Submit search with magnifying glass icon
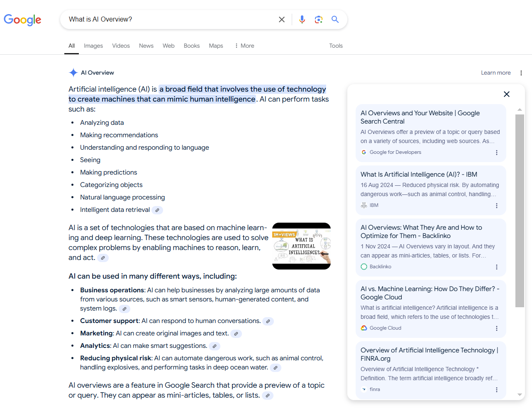 [x=335, y=19]
